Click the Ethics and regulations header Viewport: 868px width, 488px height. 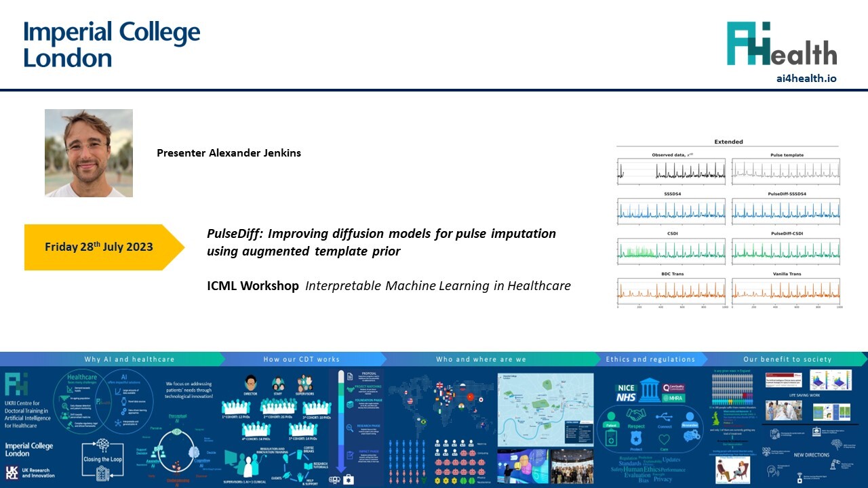650,359
